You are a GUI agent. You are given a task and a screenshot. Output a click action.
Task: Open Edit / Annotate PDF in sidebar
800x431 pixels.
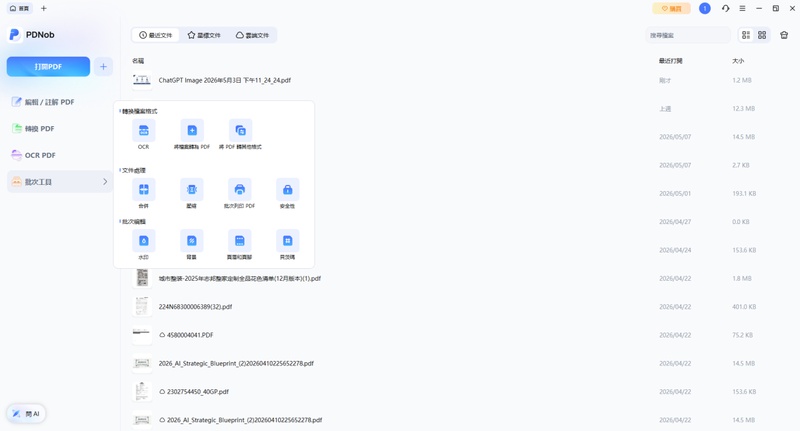[x=60, y=102]
